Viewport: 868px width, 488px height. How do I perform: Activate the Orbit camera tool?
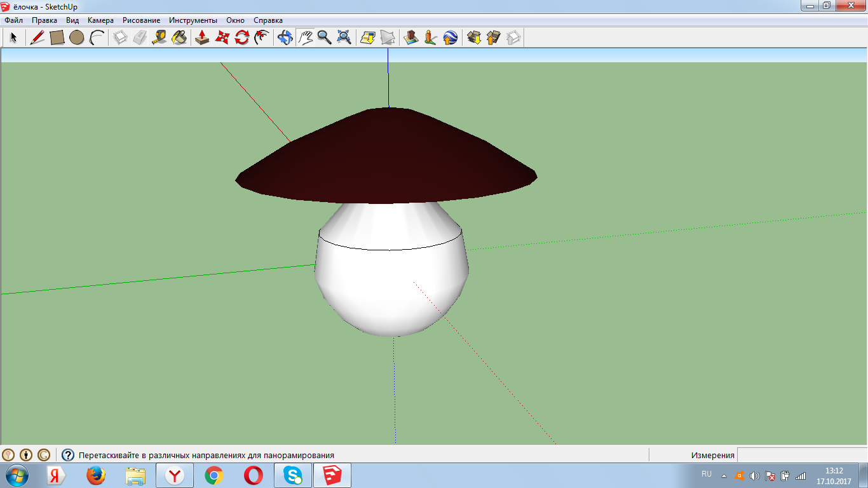tap(285, 37)
